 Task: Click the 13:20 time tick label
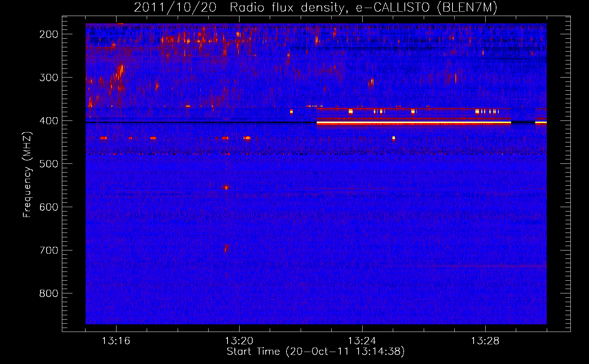(239, 341)
